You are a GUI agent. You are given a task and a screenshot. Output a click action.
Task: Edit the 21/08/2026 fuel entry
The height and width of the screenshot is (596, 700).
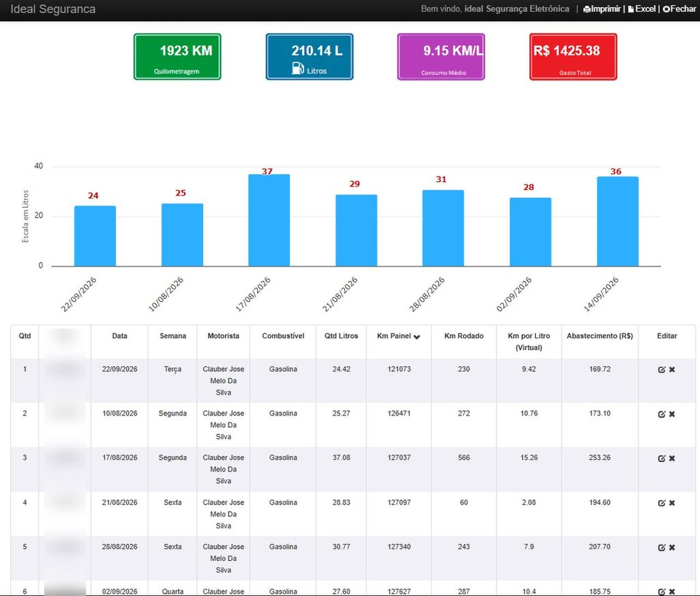[662, 502]
